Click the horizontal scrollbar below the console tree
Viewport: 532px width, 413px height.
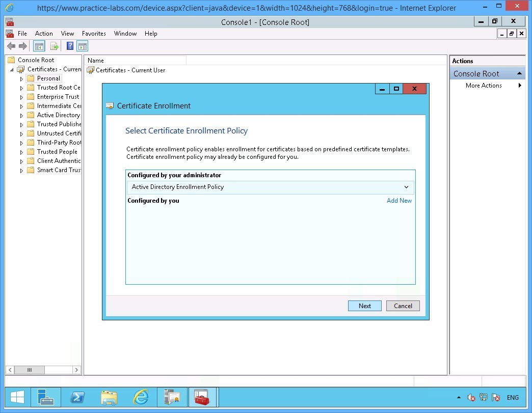[29, 370]
